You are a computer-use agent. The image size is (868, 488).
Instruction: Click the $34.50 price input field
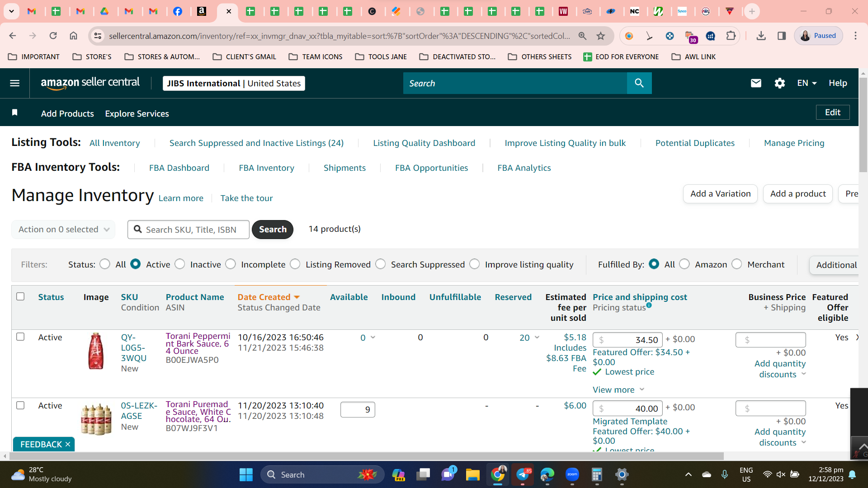pyautogui.click(x=627, y=340)
